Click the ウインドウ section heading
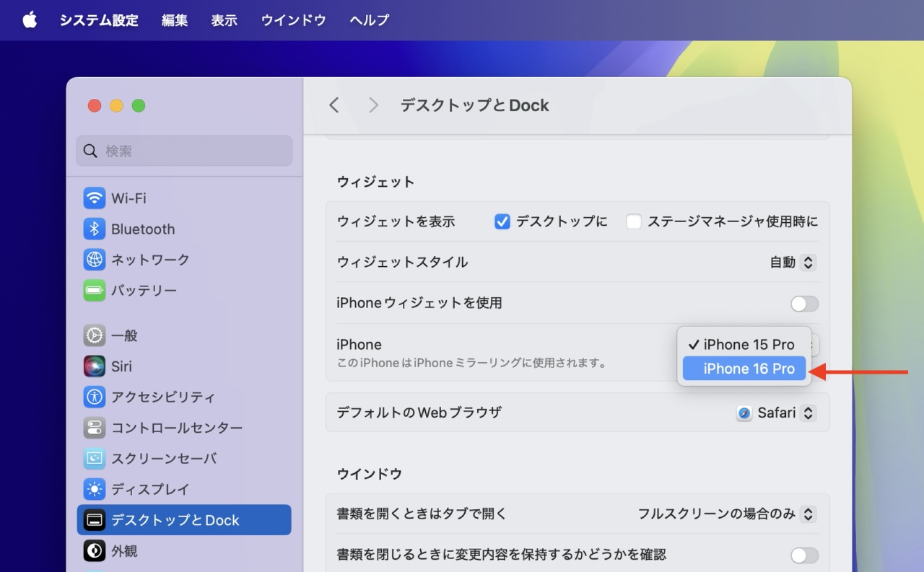The width and height of the screenshot is (924, 572). [x=369, y=474]
